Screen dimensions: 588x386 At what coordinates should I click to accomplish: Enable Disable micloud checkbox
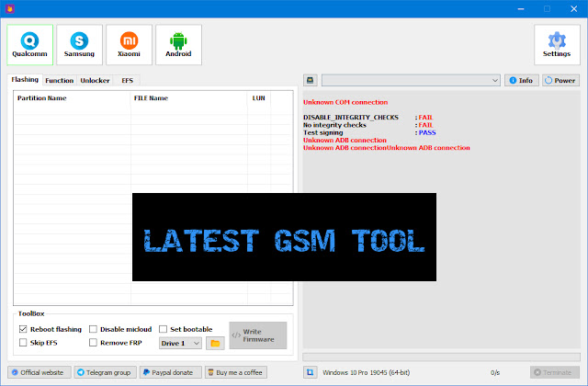[x=93, y=329]
